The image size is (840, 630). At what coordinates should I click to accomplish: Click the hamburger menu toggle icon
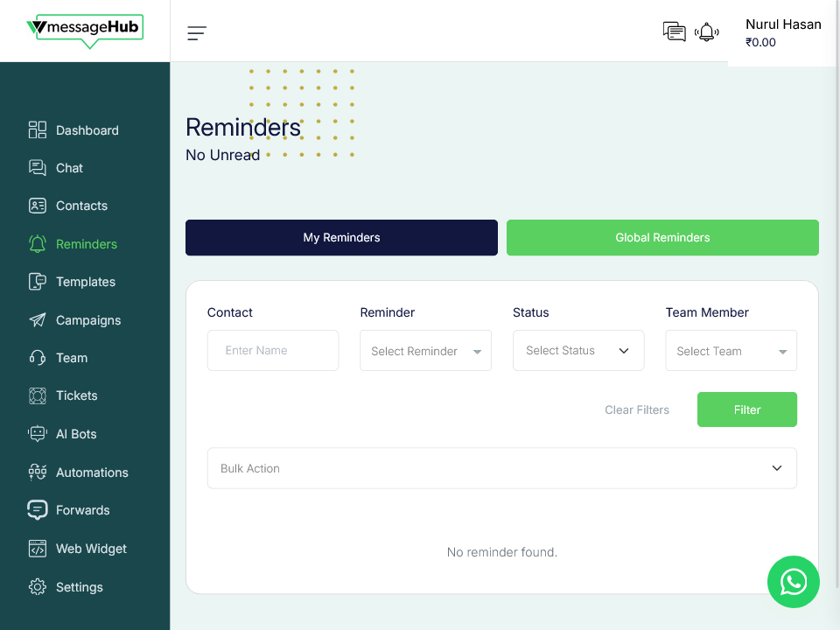pyautogui.click(x=197, y=33)
